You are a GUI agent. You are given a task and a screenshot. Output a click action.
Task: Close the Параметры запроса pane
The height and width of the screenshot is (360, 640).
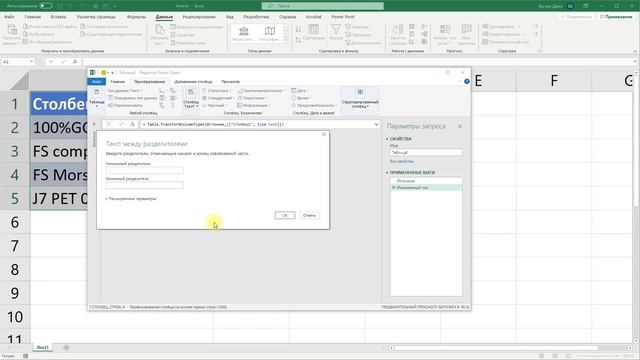460,126
